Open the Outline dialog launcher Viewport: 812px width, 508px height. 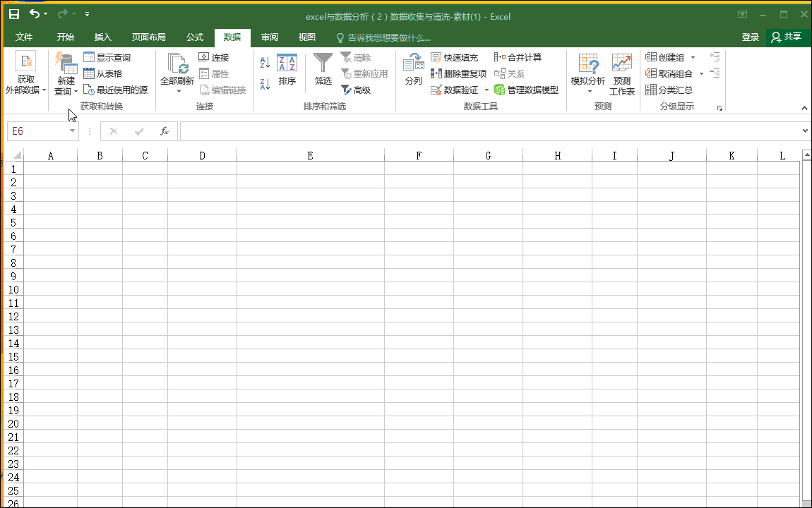(720, 108)
